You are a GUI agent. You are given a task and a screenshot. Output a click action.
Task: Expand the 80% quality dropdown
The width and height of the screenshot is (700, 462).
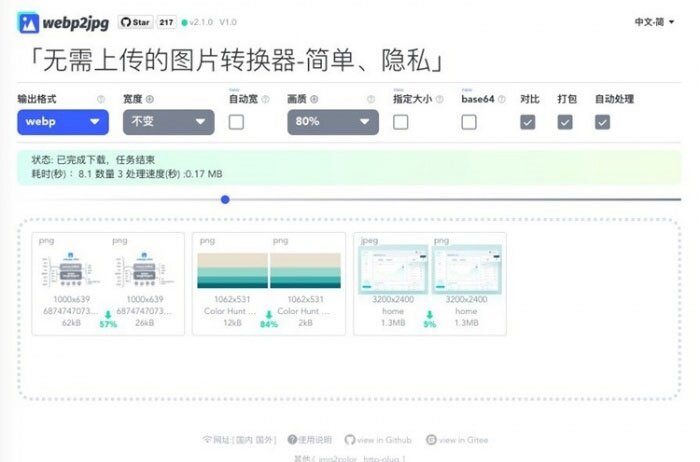coord(333,122)
